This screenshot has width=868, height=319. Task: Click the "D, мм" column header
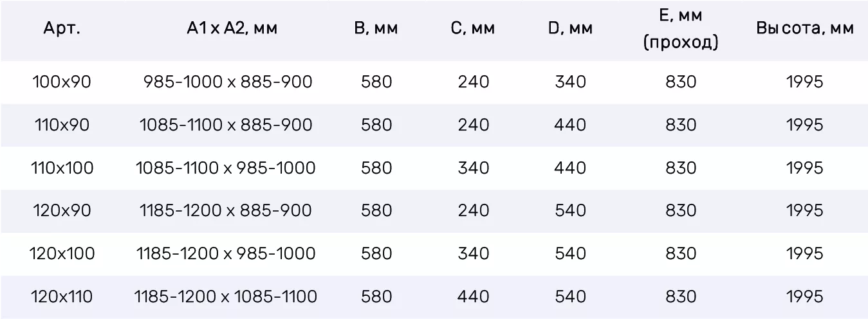coord(571,29)
